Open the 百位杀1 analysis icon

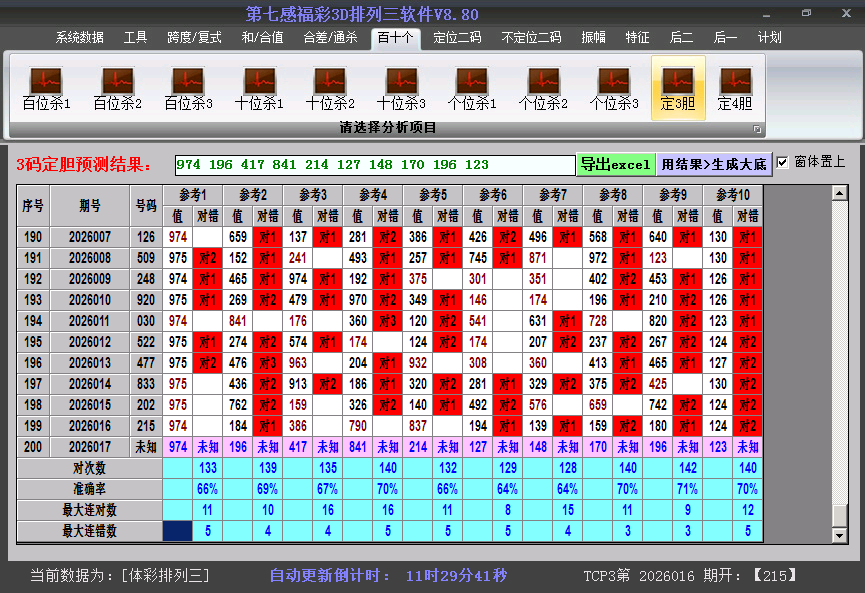coord(46,88)
